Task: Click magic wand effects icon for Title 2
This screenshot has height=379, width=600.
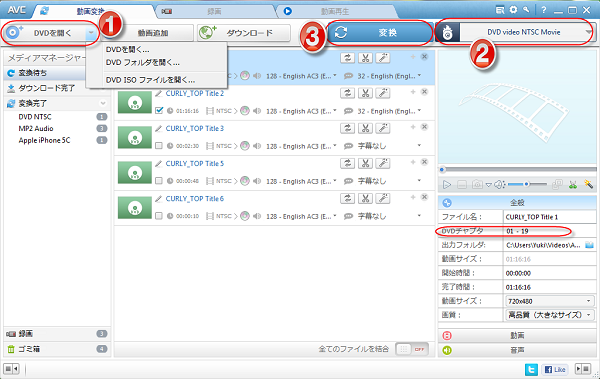Action: [x=383, y=93]
